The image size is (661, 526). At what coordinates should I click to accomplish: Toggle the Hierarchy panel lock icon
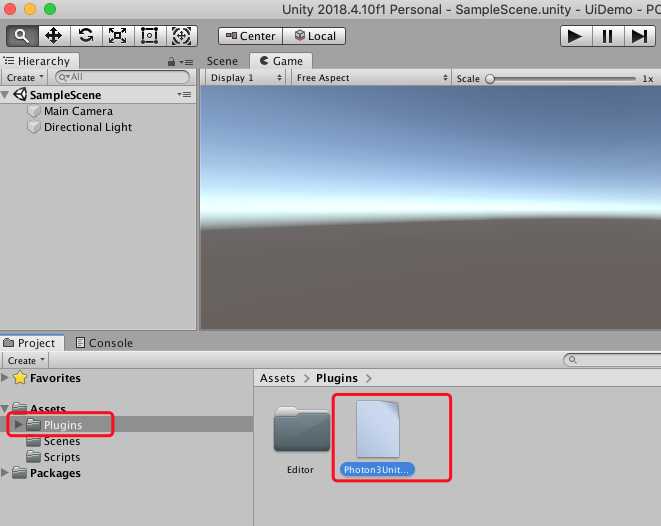pyautogui.click(x=171, y=62)
